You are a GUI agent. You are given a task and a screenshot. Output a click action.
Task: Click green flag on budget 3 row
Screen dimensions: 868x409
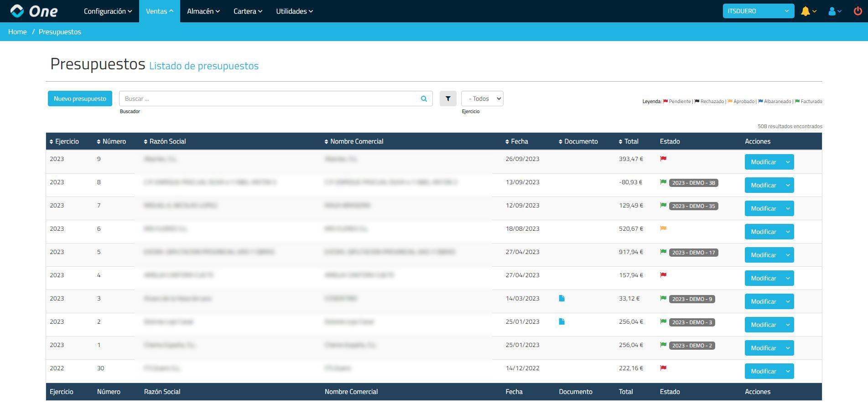(x=663, y=298)
